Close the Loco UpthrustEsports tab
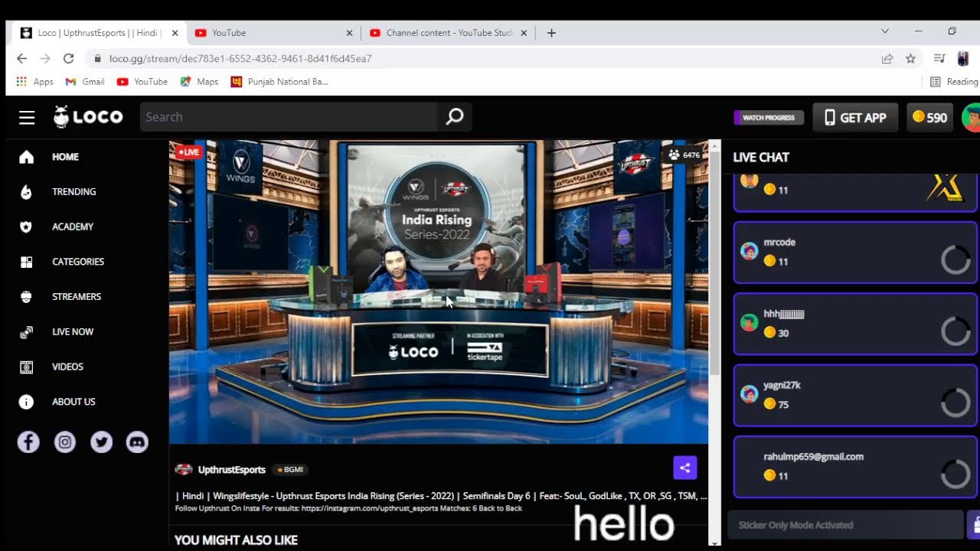 [175, 33]
